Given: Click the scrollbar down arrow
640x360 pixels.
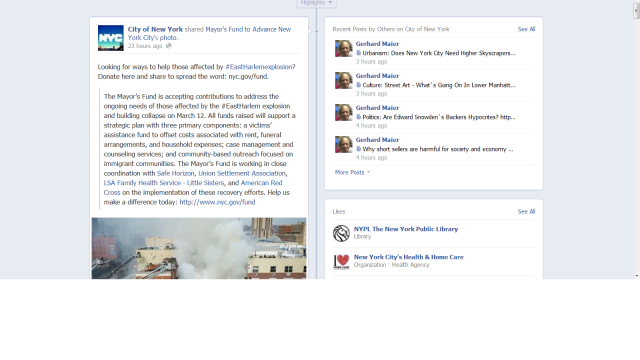Looking at the screenshot, I should coord(636,276).
